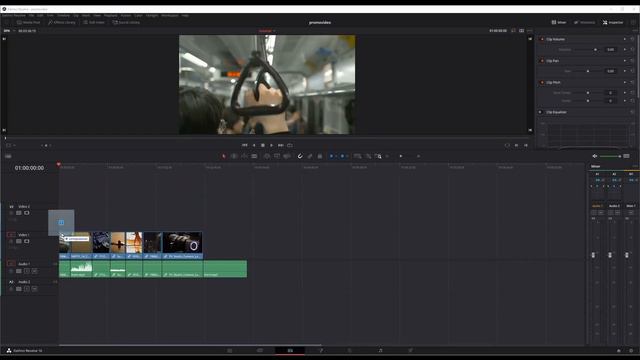640x360 pixels.
Task: Go to last frame in transport
Action: pyautogui.click(x=281, y=145)
